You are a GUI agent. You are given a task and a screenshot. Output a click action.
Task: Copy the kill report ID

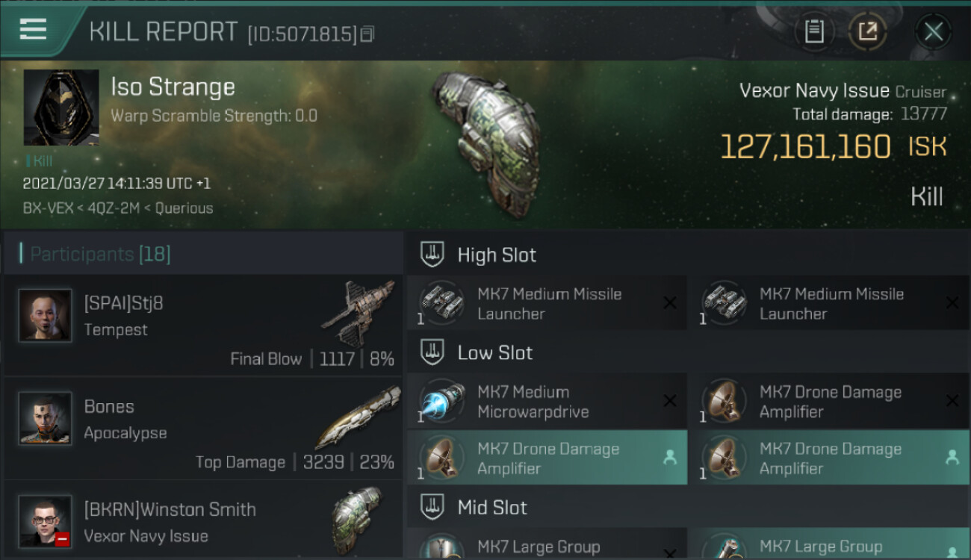[367, 34]
